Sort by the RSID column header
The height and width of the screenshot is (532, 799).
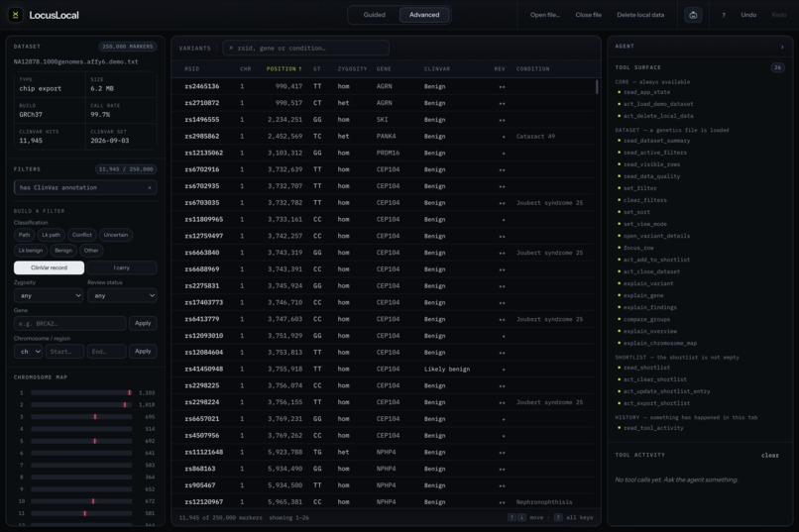(192, 68)
